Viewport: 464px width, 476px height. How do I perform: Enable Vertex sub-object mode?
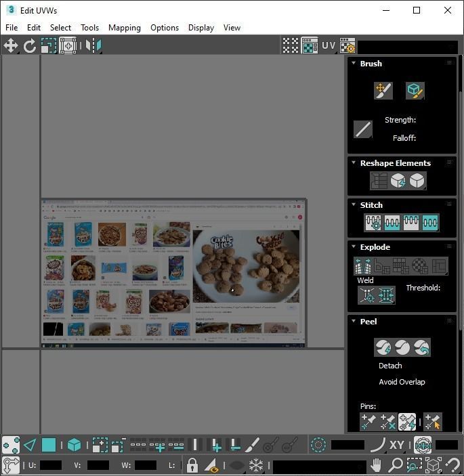(11, 445)
